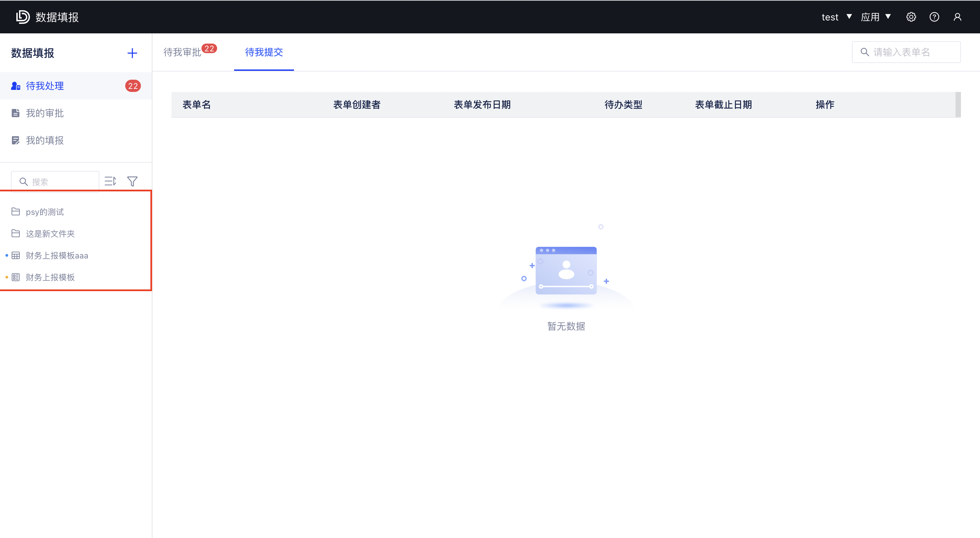Expand the 这是新文件夹 folder
Screen dimensions: 980x538
pyautogui.click(x=50, y=233)
